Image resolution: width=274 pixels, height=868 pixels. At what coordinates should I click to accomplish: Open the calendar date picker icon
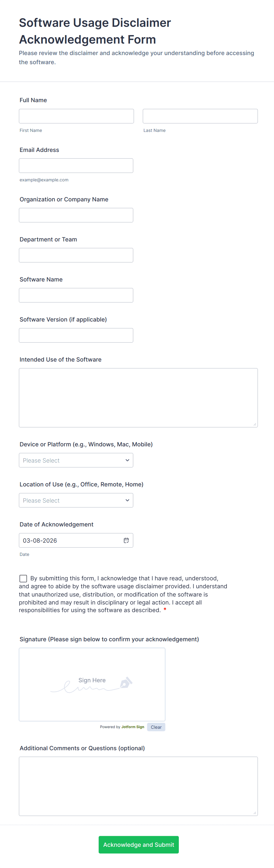click(126, 540)
